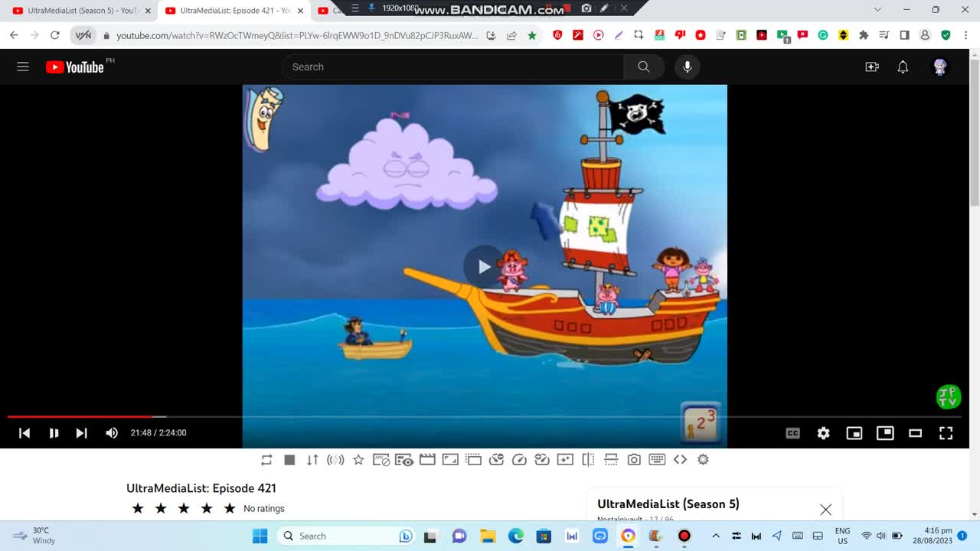
Task: Open YouTube guide hamburger menu
Action: 23,67
